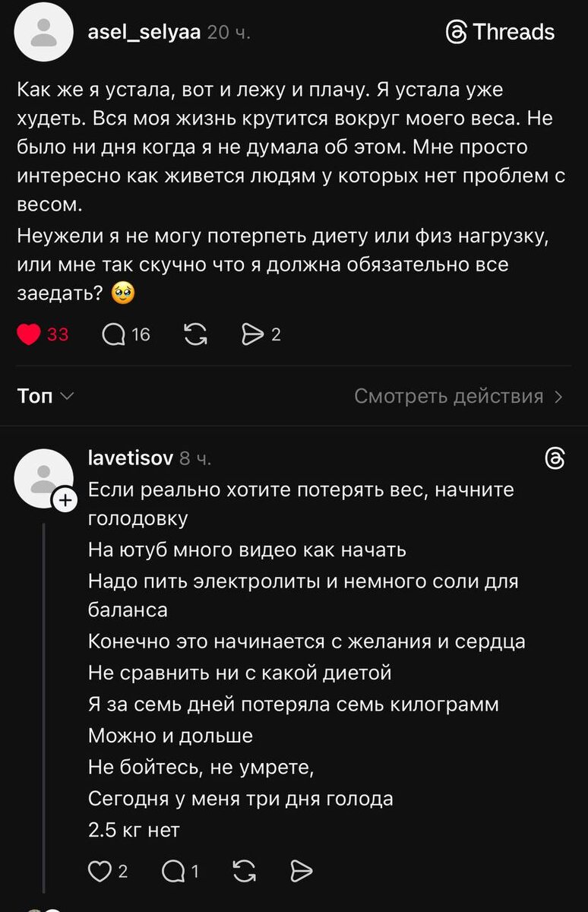This screenshot has height=912, width=588.
Task: Like the lavetisov reply
Action: coord(100,872)
